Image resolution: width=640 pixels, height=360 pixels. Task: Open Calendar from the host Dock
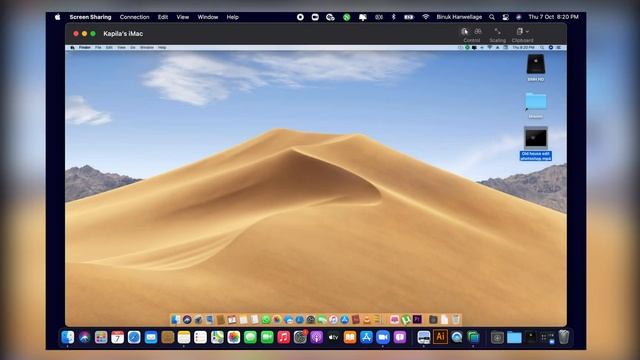[118, 337]
